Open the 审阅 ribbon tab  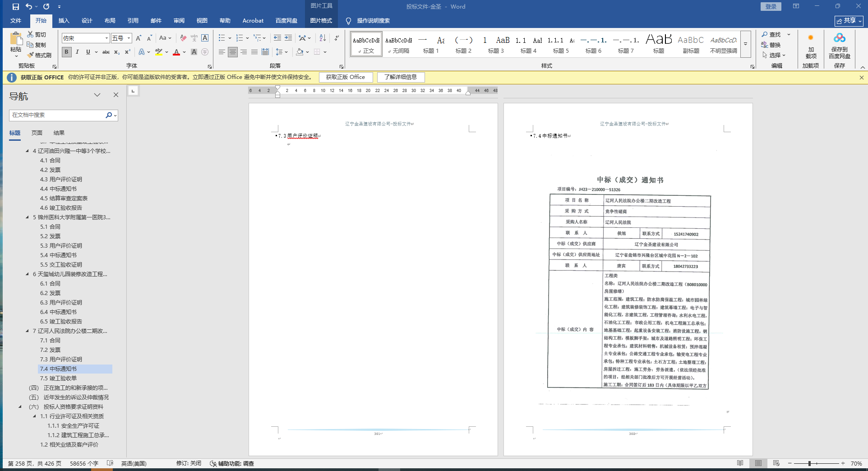point(179,21)
